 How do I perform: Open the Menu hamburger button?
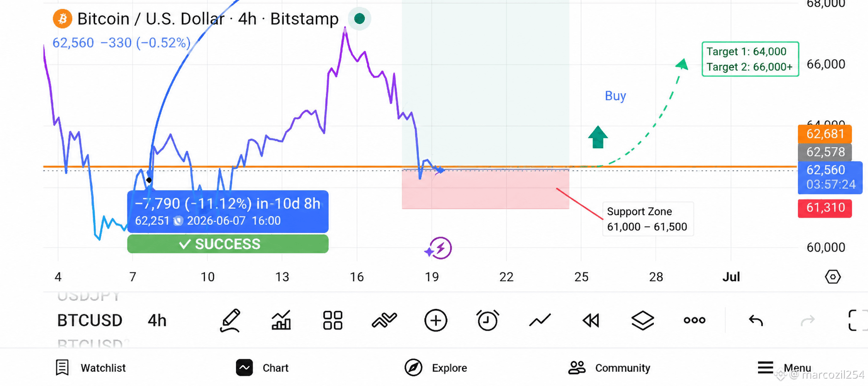click(784, 368)
